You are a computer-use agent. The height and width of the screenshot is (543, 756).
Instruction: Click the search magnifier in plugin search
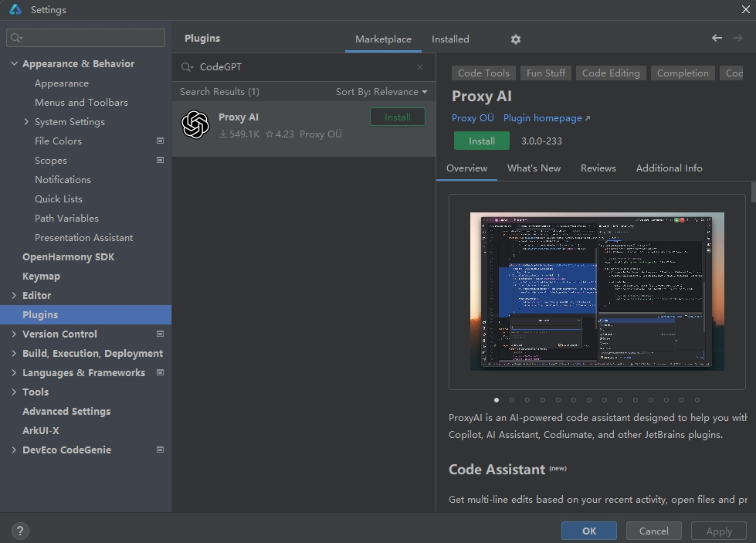click(187, 67)
